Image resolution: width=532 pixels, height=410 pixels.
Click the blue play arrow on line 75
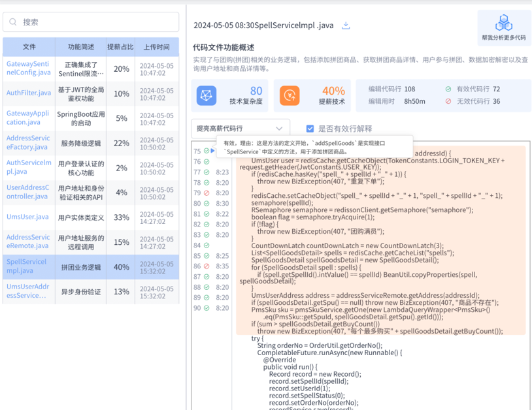(213, 151)
